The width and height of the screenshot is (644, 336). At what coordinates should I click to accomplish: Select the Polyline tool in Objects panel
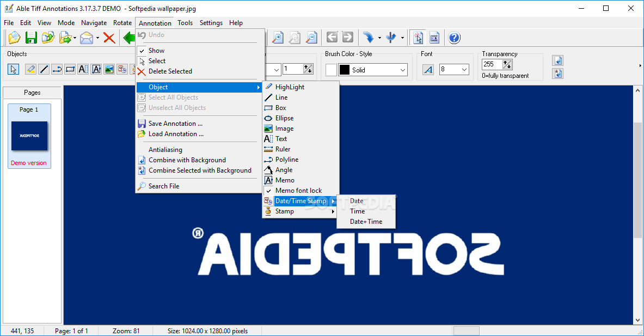57,69
